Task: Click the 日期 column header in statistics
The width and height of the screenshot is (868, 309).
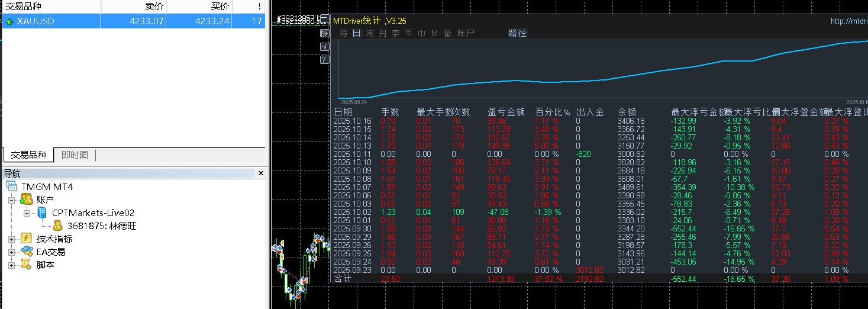Action: 343,112
